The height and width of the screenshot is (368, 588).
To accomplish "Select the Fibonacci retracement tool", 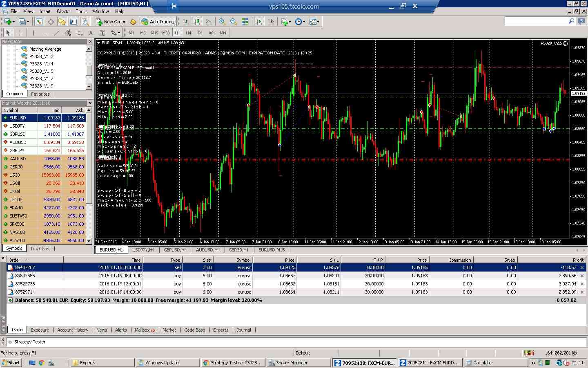I will 79,33.
